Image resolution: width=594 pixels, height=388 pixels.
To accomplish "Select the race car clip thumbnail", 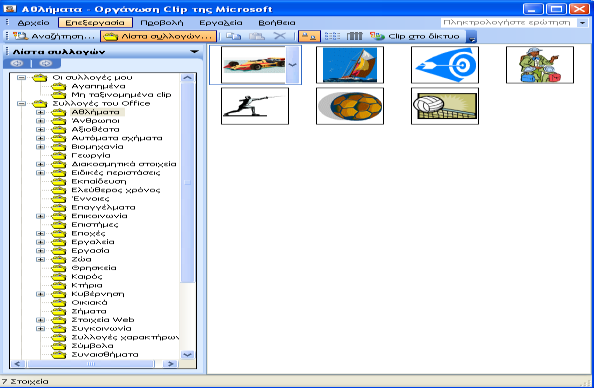I will coord(253,65).
